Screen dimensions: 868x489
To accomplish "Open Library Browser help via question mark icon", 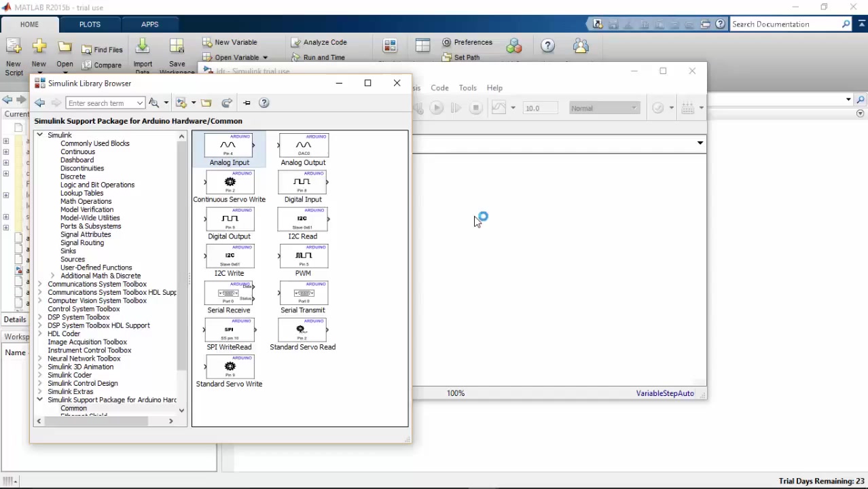I will 264,103.
